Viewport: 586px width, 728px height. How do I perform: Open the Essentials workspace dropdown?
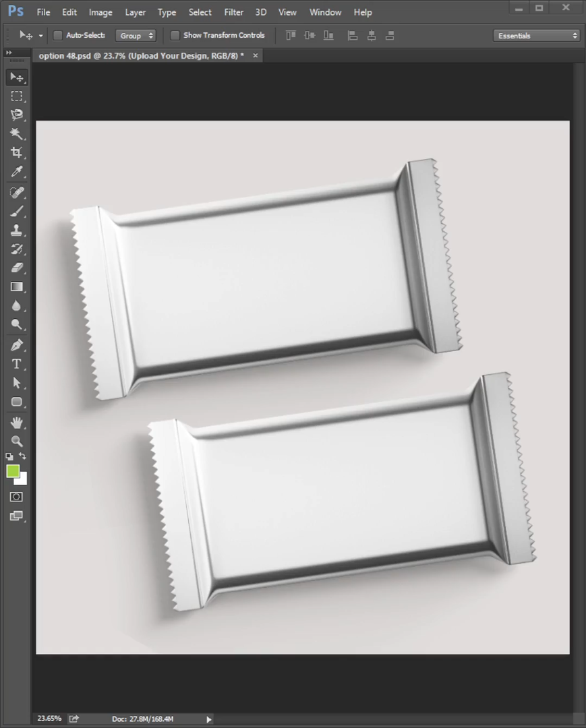click(536, 36)
